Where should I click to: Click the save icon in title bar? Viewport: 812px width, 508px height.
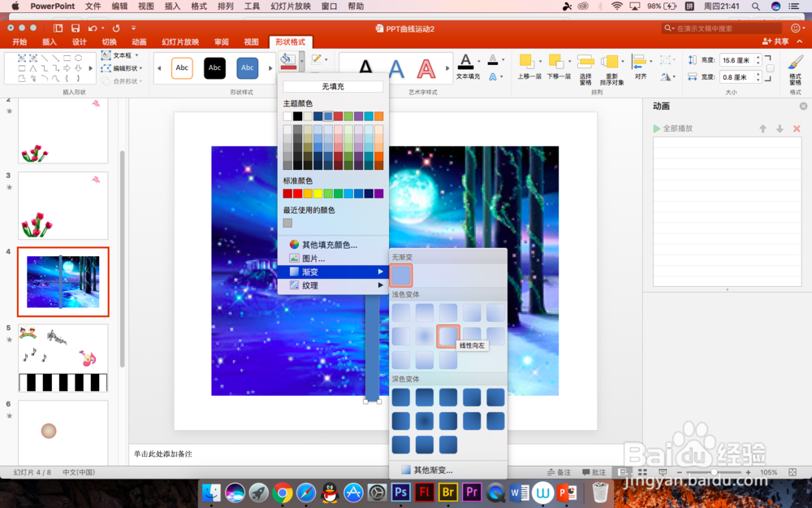[76, 28]
